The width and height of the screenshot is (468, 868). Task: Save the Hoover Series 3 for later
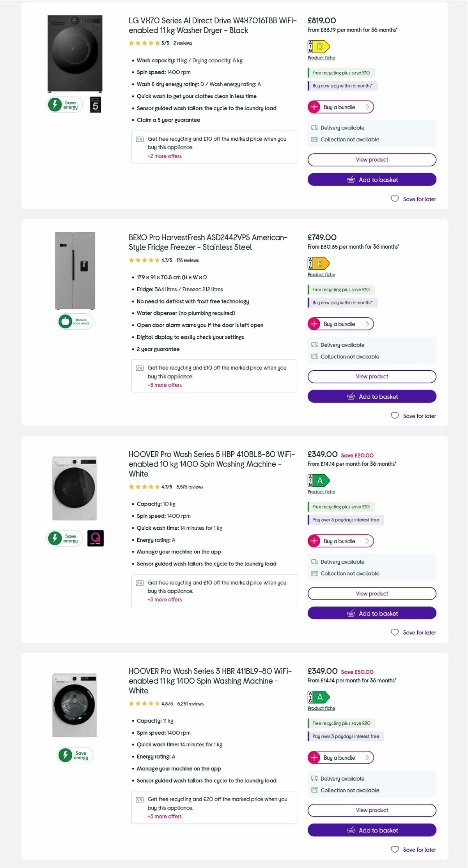pos(413,850)
